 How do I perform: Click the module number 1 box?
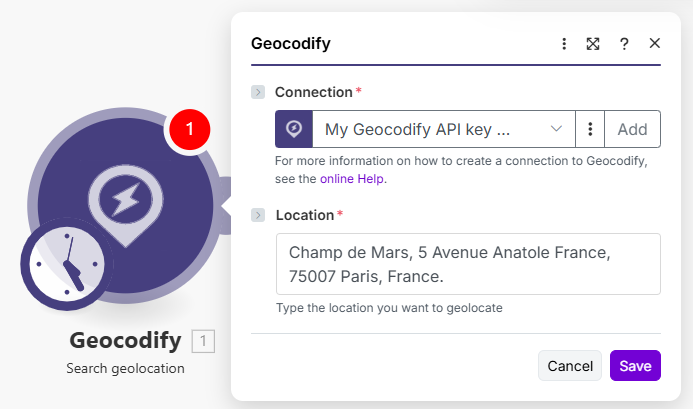point(203,342)
